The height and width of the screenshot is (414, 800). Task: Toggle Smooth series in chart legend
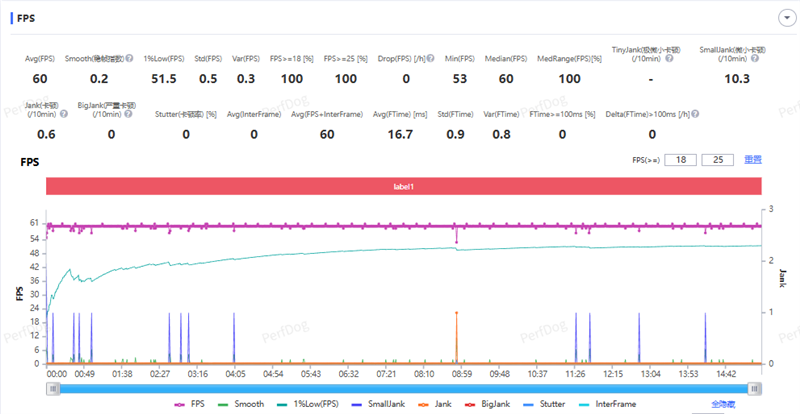pos(245,403)
